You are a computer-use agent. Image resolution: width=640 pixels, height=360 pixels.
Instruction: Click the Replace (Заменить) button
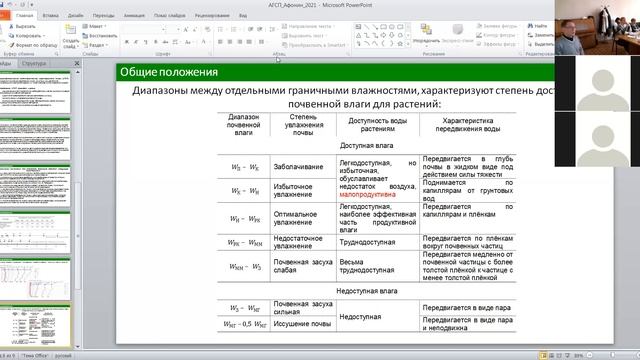pyautogui.click(x=541, y=36)
